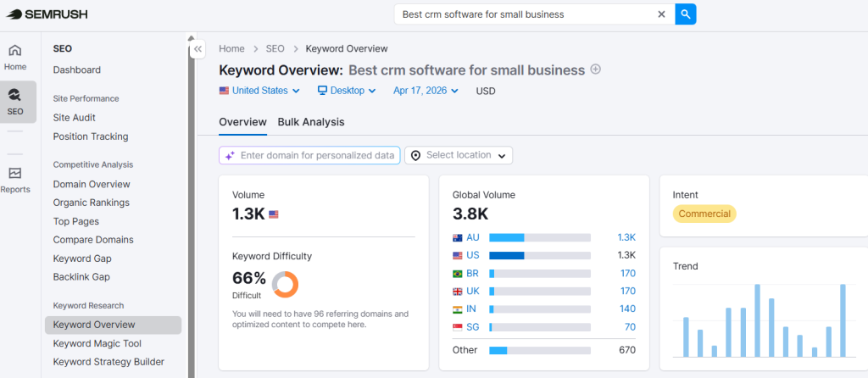868x378 pixels.
Task: Click the Global Volume 3.8K value
Action: pyautogui.click(x=470, y=214)
